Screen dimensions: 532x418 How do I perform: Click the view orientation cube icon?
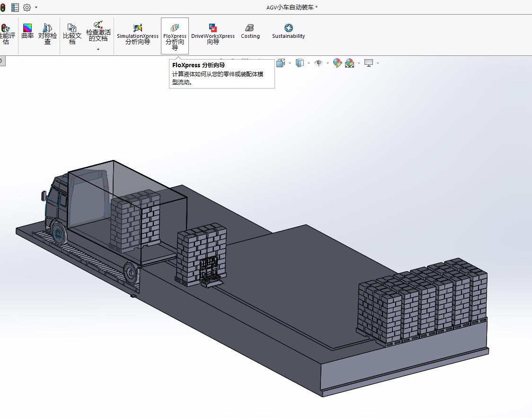(281, 63)
